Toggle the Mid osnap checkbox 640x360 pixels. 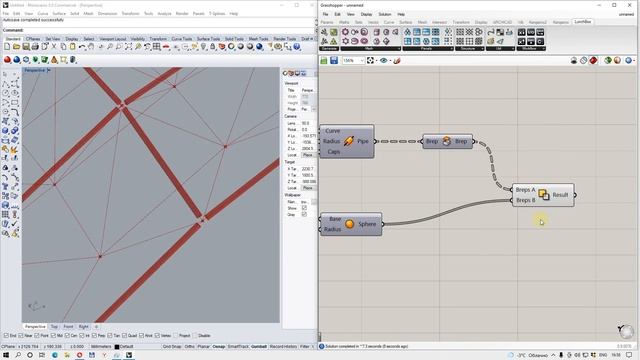coord(53,336)
